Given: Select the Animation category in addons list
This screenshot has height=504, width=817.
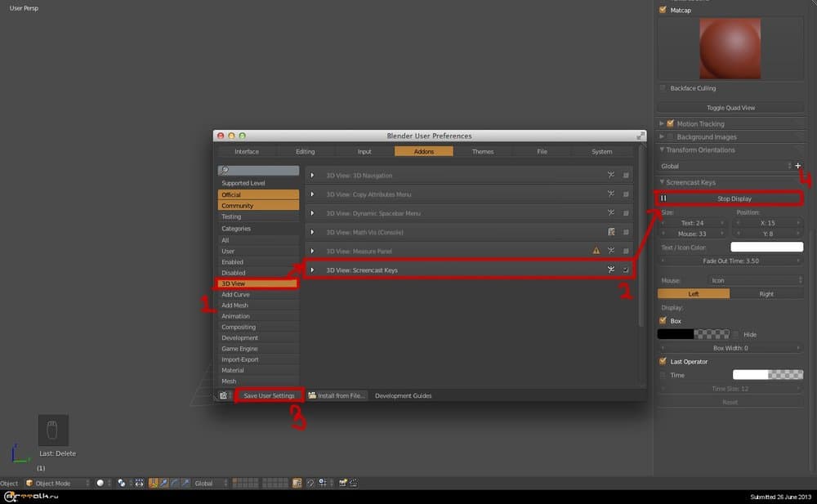Looking at the screenshot, I should click(x=258, y=316).
